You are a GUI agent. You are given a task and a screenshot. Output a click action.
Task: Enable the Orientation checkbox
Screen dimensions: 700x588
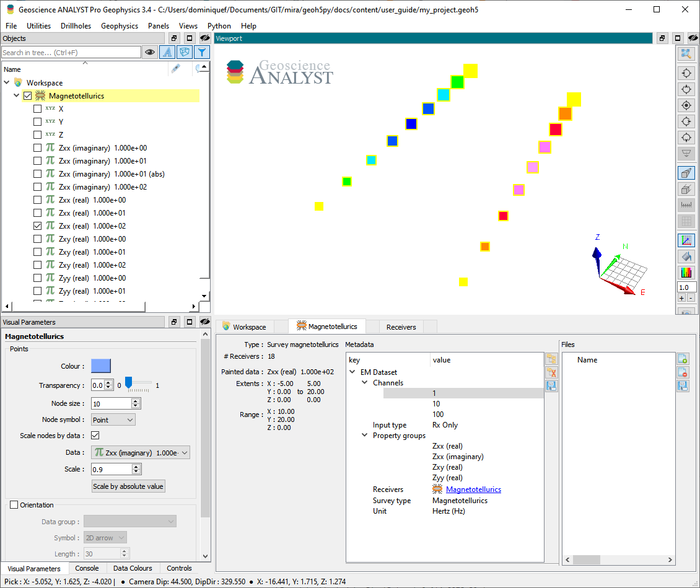tap(14, 505)
